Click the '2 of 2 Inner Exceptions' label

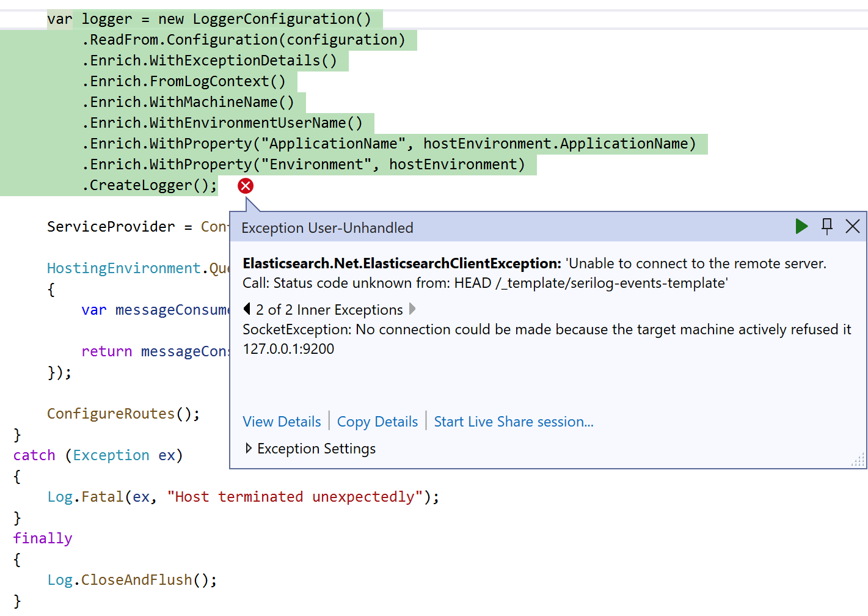point(329,309)
